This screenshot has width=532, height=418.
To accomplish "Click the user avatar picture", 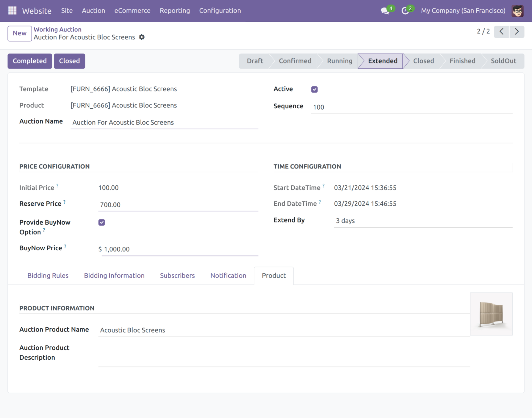I will point(517,11).
